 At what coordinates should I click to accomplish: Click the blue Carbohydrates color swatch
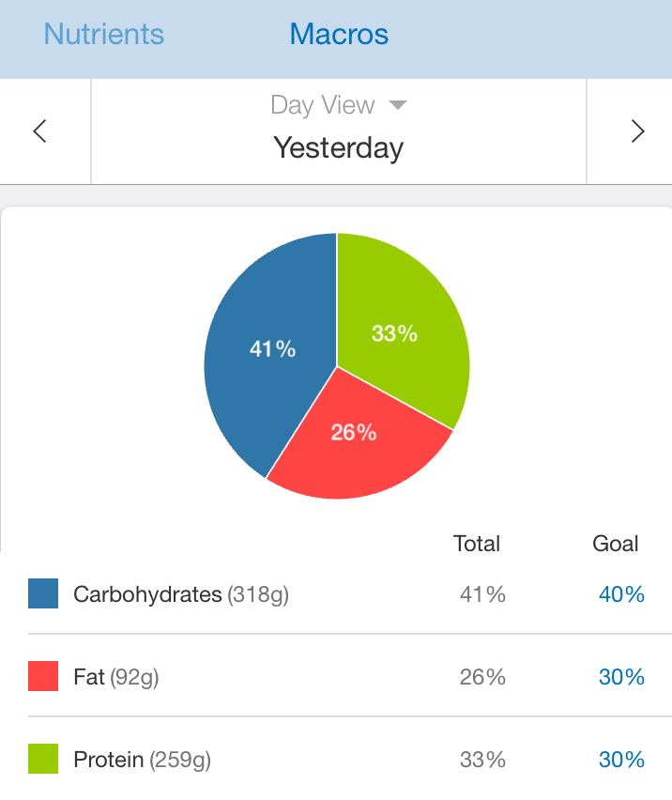click(x=43, y=593)
